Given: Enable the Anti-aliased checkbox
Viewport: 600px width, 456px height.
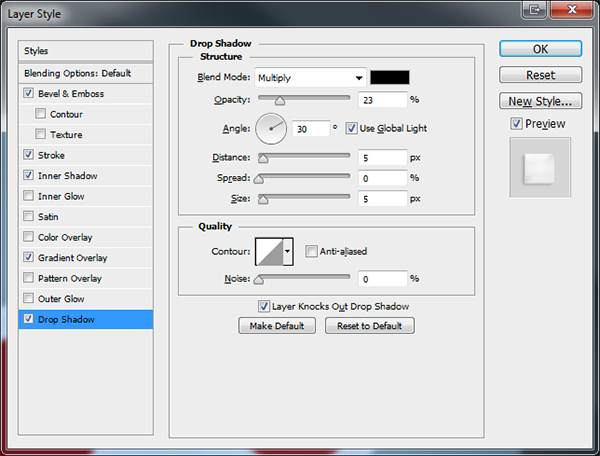Looking at the screenshot, I should coord(311,251).
